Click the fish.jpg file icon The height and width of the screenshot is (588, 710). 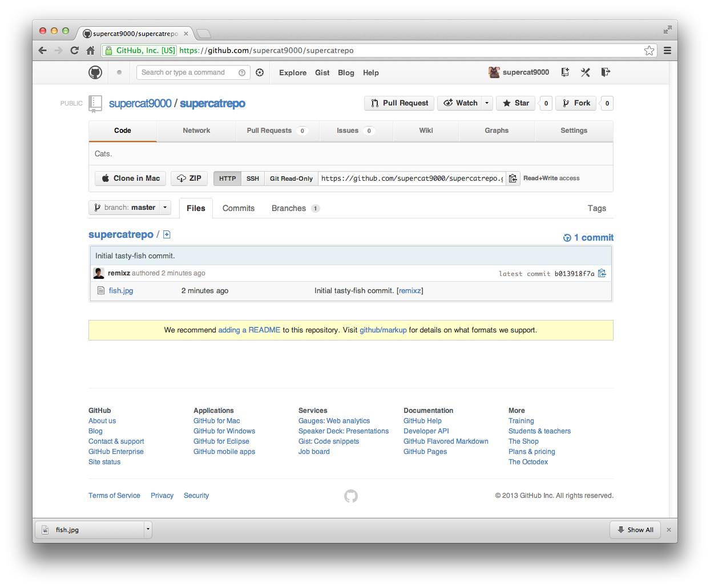tap(101, 290)
